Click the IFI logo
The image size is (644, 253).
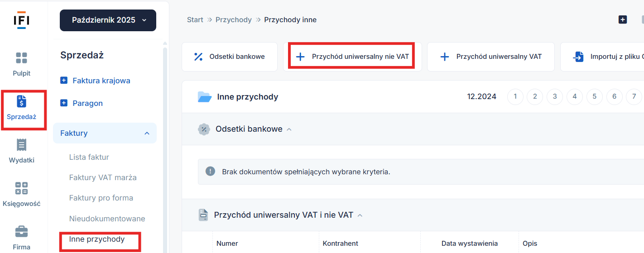(21, 21)
